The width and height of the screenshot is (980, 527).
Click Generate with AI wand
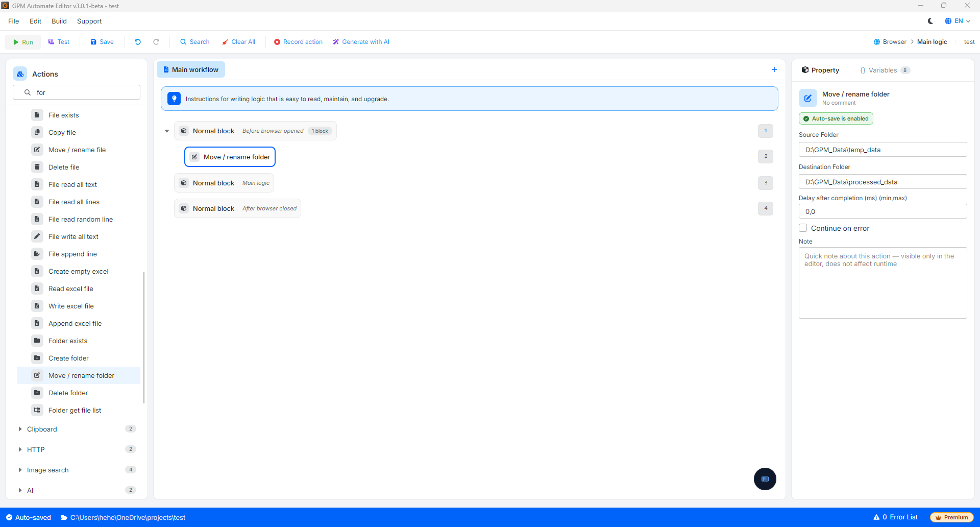336,42
